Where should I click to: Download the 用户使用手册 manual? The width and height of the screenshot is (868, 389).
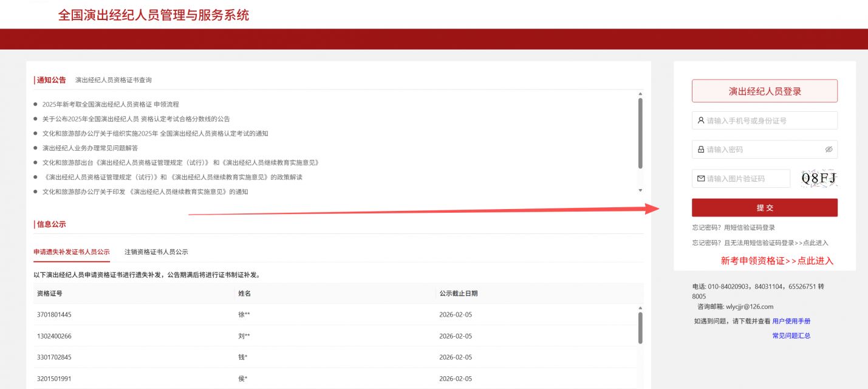791,321
